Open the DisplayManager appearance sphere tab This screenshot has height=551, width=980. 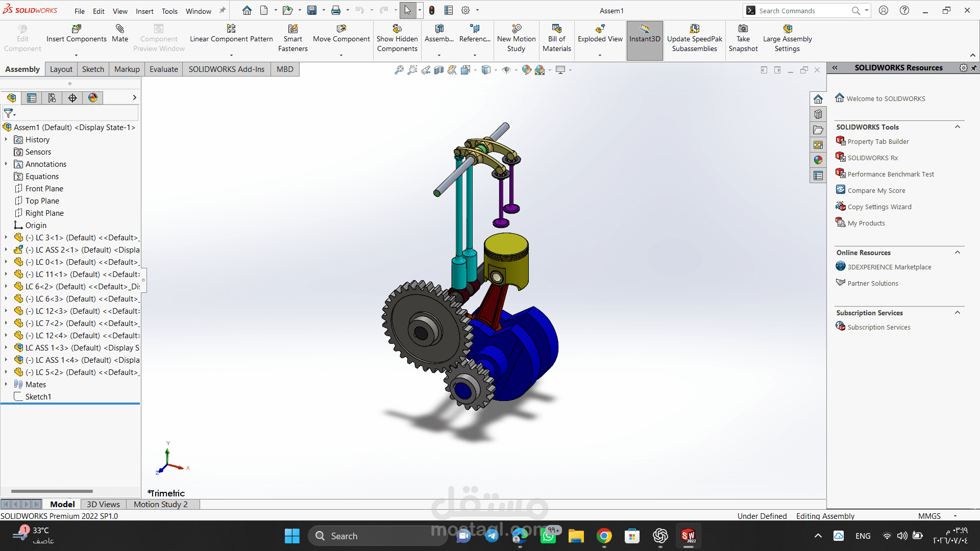93,97
